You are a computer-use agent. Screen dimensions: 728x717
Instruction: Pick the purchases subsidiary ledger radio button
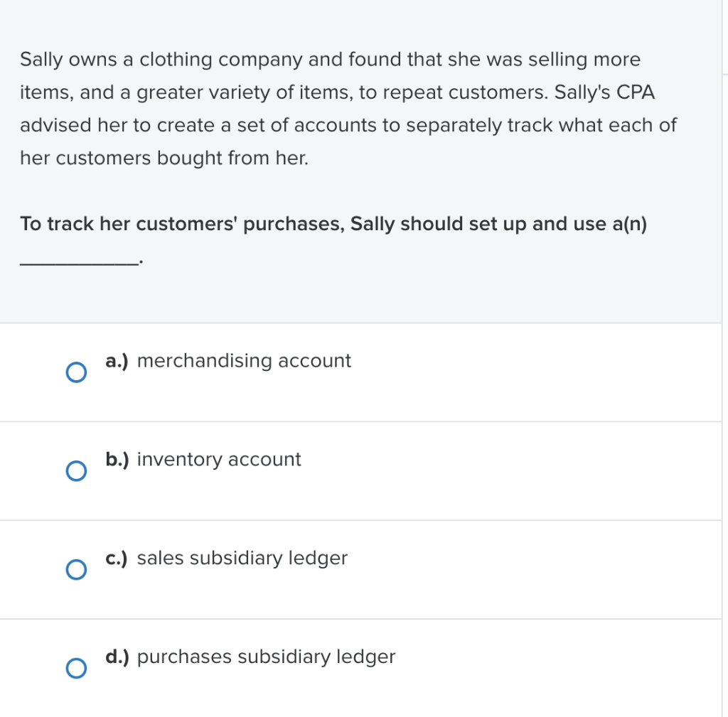click(76, 668)
